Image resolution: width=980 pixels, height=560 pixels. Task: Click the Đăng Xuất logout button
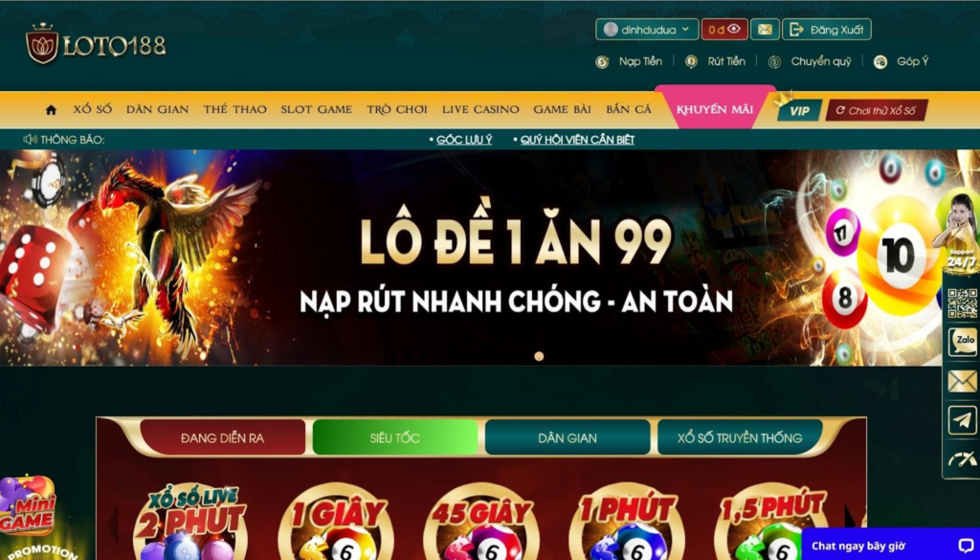pos(826,30)
